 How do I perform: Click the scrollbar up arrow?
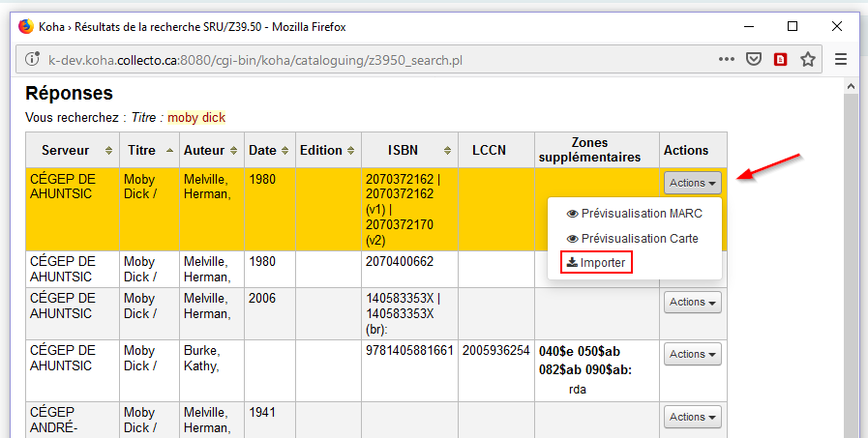(851, 86)
